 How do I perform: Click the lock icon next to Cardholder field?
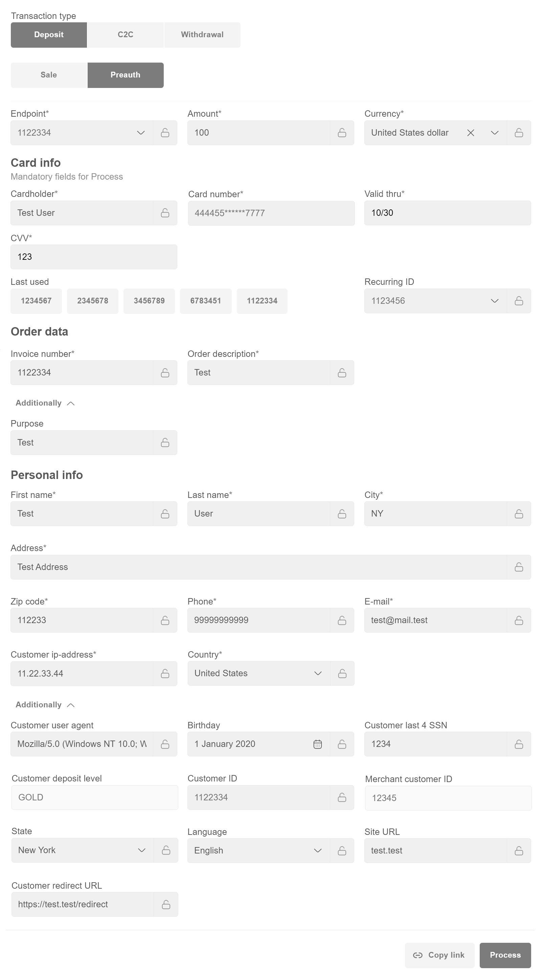(x=165, y=213)
